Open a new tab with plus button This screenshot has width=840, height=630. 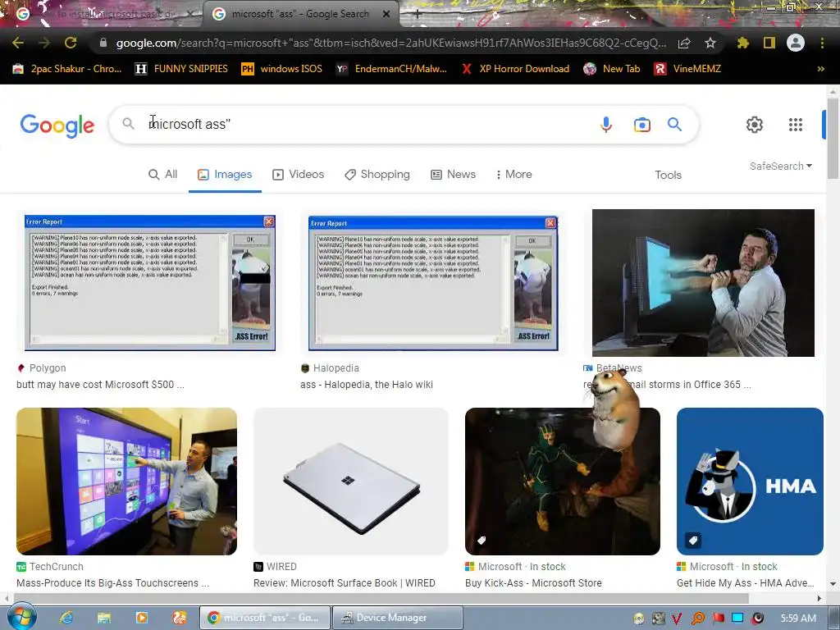coord(418,14)
